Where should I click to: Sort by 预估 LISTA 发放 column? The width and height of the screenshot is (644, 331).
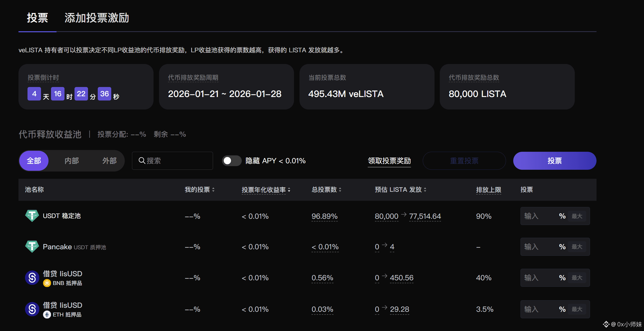425,190
